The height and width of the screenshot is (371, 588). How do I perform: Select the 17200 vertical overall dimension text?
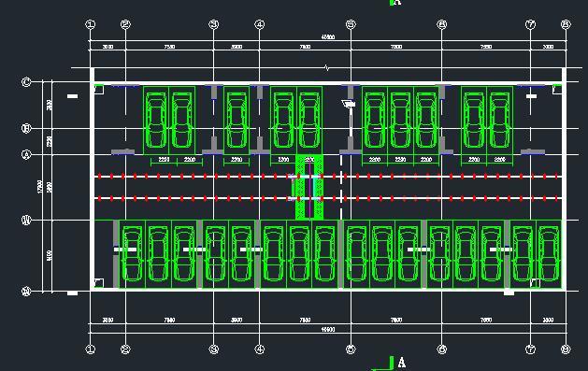click(40, 186)
